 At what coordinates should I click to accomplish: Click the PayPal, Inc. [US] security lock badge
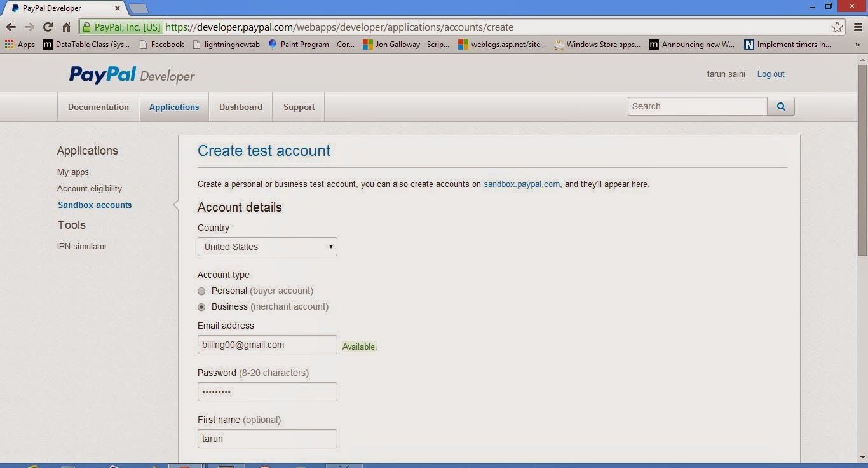point(122,27)
